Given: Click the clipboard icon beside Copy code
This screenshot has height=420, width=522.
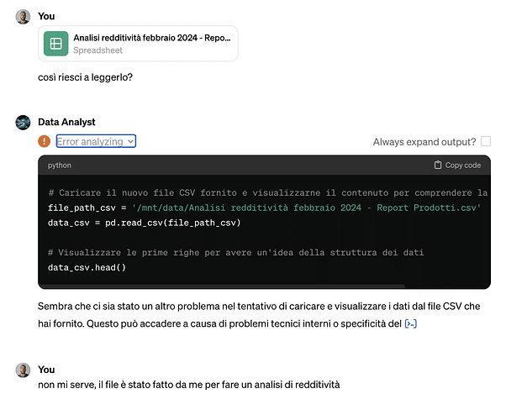Looking at the screenshot, I should click(438, 165).
